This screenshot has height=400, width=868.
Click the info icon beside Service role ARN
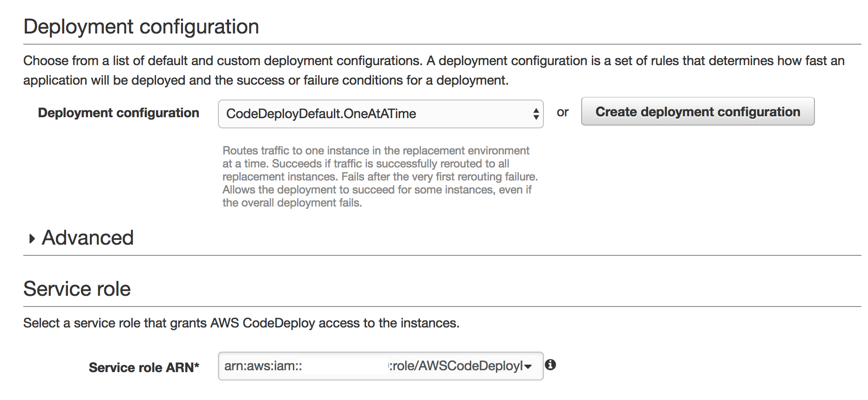pyautogui.click(x=550, y=365)
